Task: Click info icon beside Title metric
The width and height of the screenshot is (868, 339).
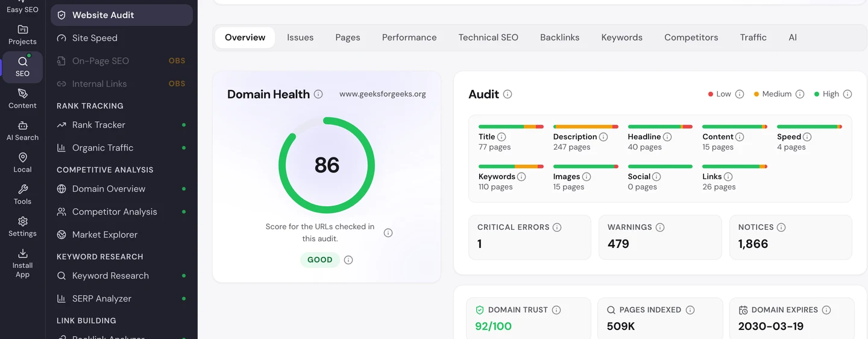Action: tap(502, 137)
